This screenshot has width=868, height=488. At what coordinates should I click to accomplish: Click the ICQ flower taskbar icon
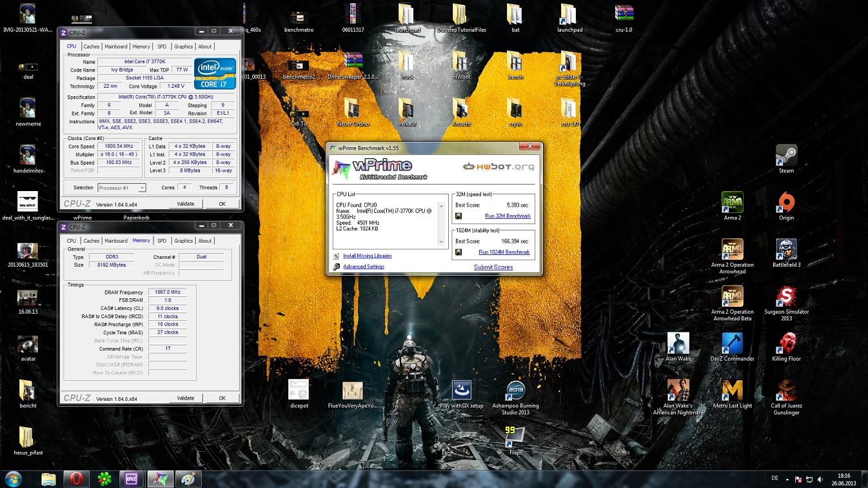pos(104,479)
